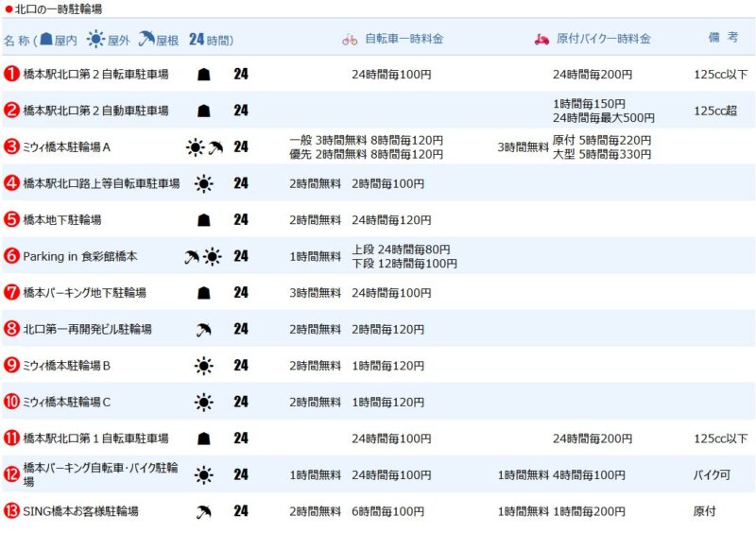Screen dimensions: 756x533
Task: Open SING橋本お客様駐輪場 name
Action: (x=80, y=511)
